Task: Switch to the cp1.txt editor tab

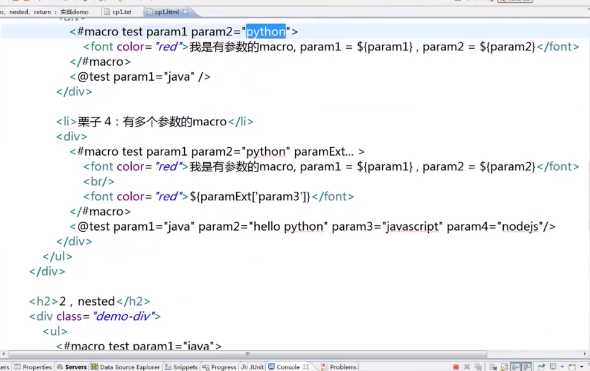Action: 118,12
